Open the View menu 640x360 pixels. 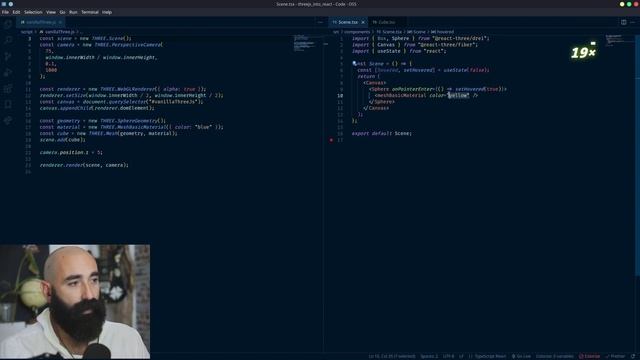[x=51, y=12]
